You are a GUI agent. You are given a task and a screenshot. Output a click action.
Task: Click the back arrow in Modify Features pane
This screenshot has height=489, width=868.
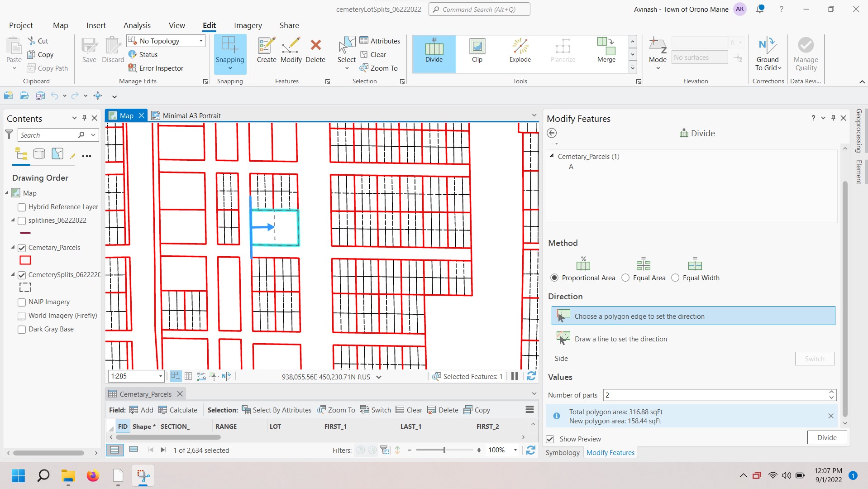pos(552,133)
